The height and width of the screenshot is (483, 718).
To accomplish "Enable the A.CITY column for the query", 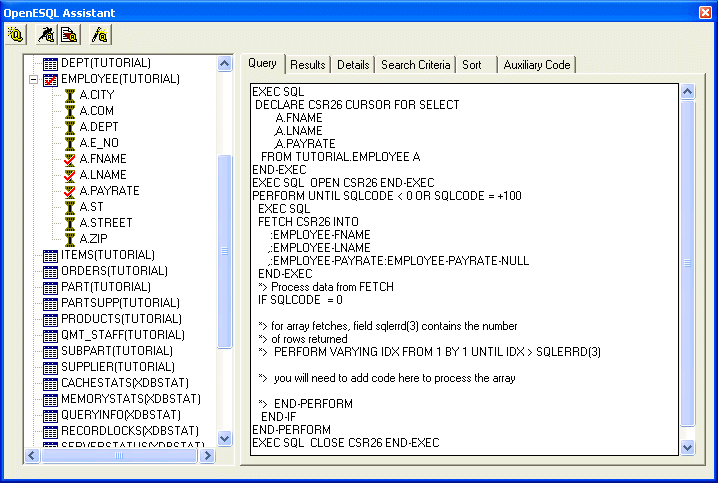I will (70, 95).
